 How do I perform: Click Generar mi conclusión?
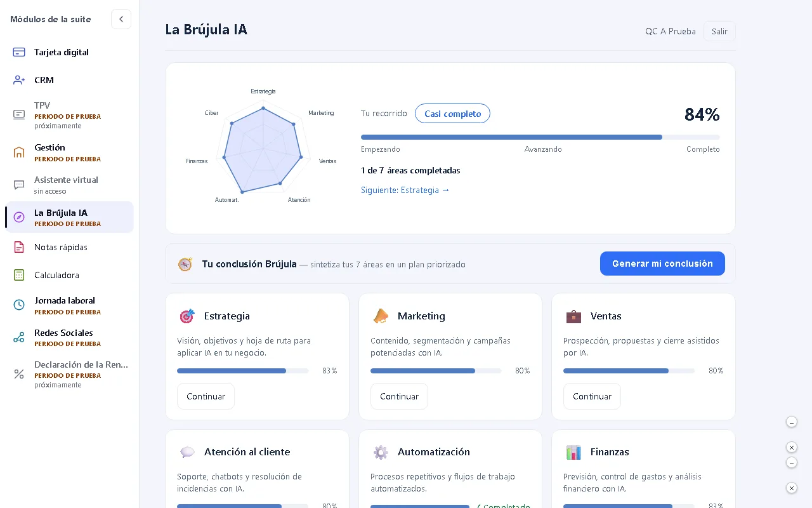(662, 264)
